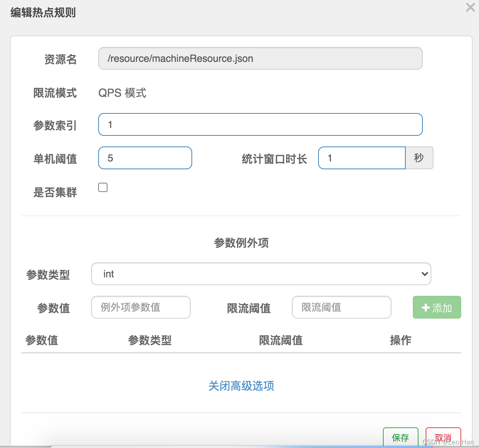Click the 秒 unit label next to window duration
This screenshot has width=479, height=448.
click(419, 158)
